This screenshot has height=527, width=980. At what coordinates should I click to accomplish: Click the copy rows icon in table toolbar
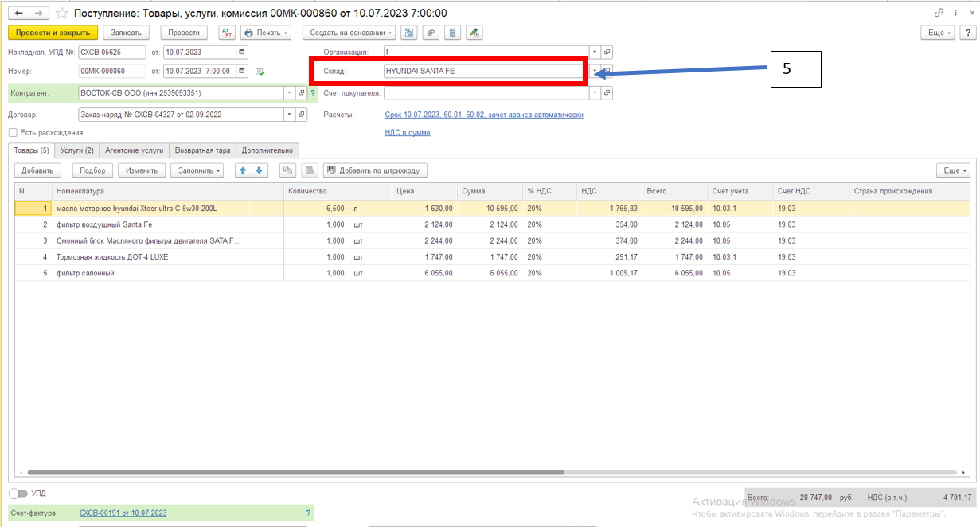288,170
